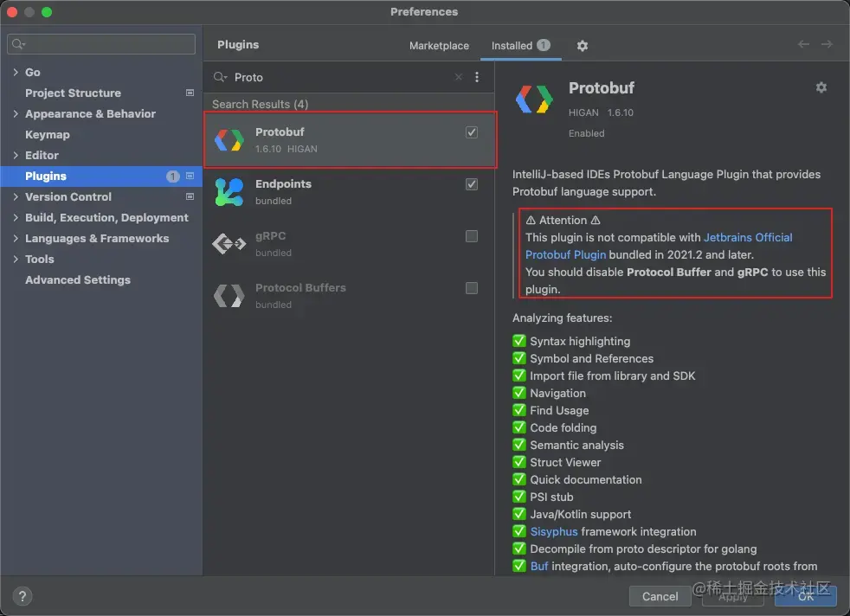Open the Sisyphus framework link
The image size is (850, 616).
pos(553,532)
